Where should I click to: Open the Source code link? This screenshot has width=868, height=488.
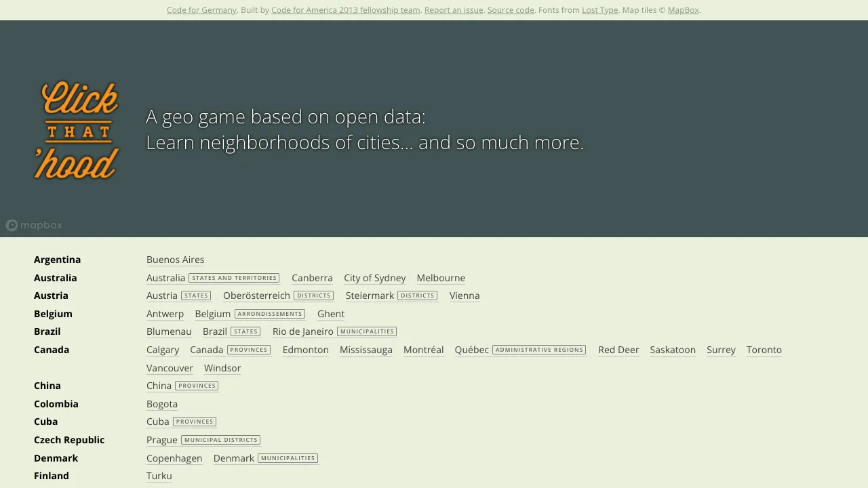pyautogui.click(x=511, y=10)
